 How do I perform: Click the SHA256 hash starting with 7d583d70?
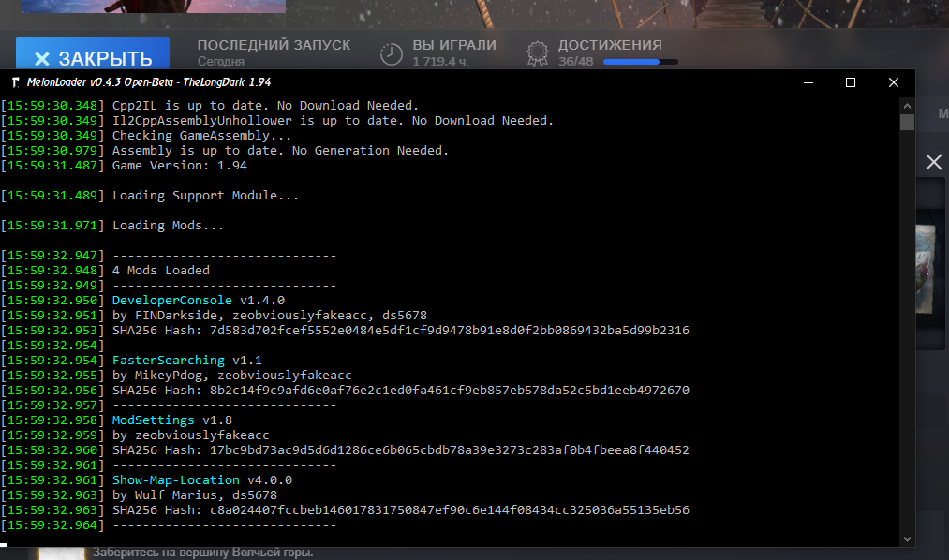(x=449, y=331)
